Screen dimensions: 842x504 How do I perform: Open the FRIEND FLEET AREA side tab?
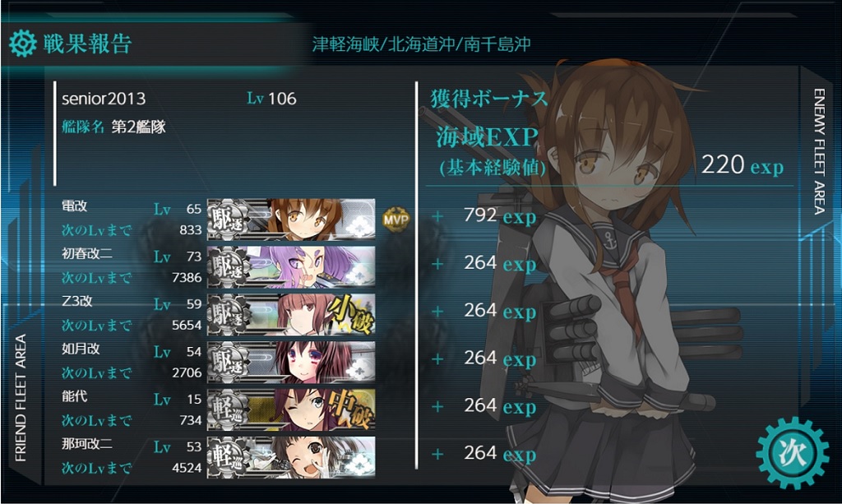click(21, 397)
